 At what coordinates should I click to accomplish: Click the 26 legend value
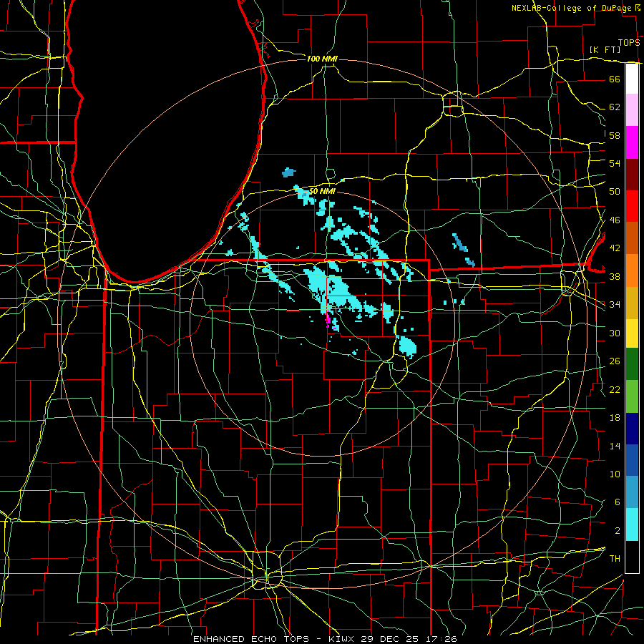tap(615, 361)
